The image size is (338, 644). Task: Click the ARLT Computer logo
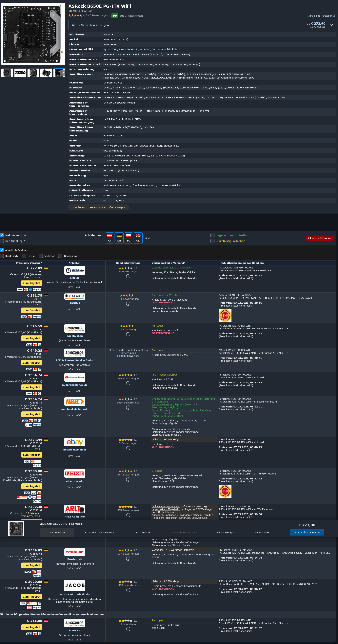(75, 509)
